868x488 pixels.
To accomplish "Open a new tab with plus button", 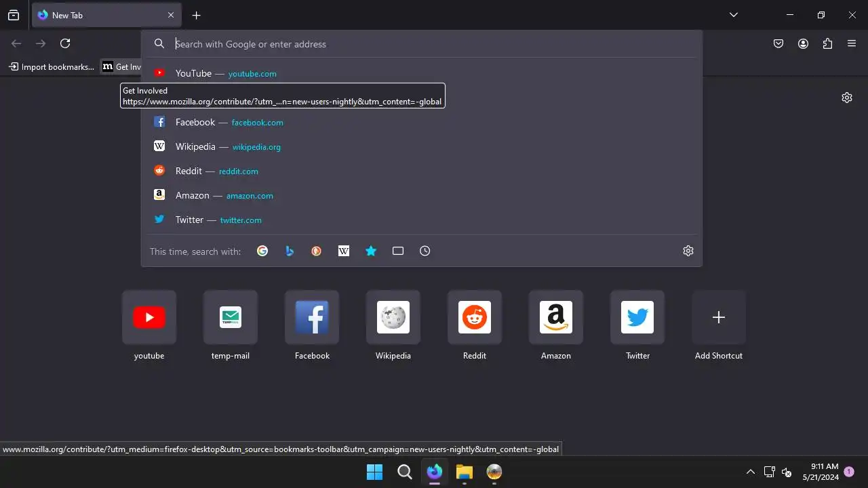I will pos(197,15).
